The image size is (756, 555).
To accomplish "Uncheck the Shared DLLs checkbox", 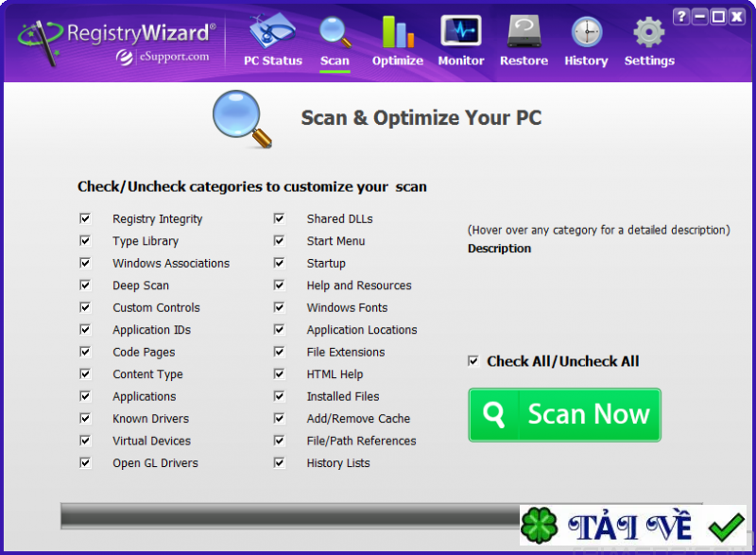I will pyautogui.click(x=279, y=218).
